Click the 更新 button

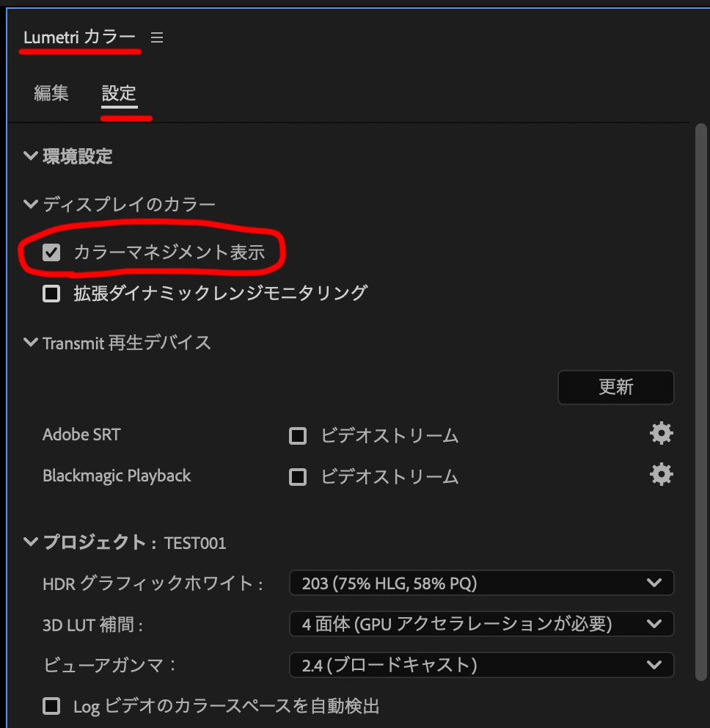(616, 387)
